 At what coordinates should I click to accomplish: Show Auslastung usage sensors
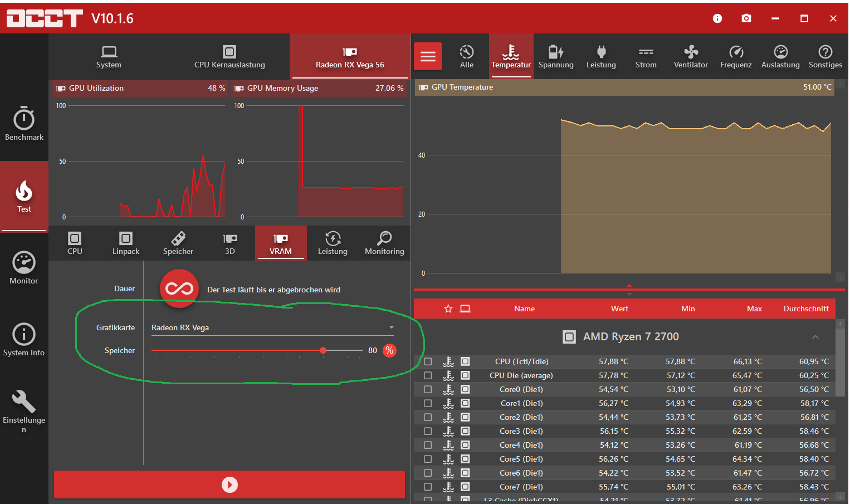(780, 57)
